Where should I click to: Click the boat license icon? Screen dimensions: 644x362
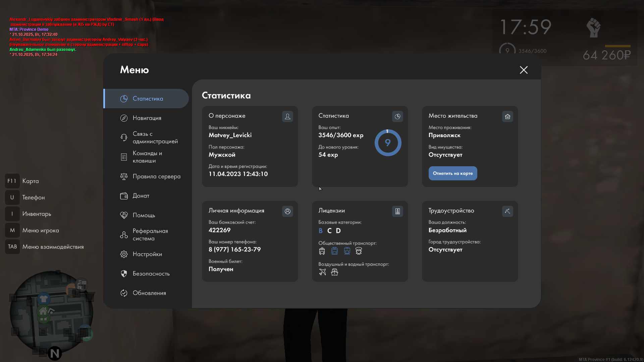tap(334, 272)
